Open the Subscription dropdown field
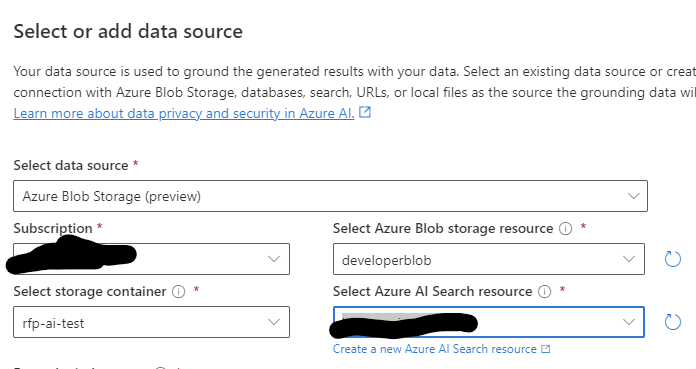 tap(151, 258)
